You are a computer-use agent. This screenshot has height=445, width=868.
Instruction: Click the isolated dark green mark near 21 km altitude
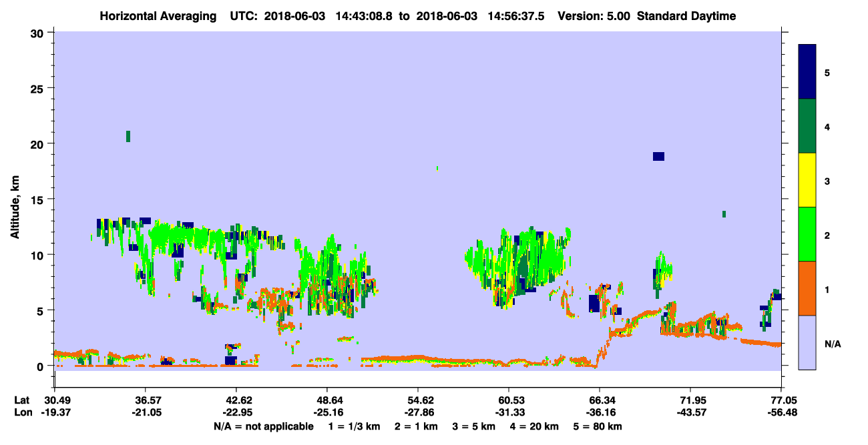click(x=128, y=136)
